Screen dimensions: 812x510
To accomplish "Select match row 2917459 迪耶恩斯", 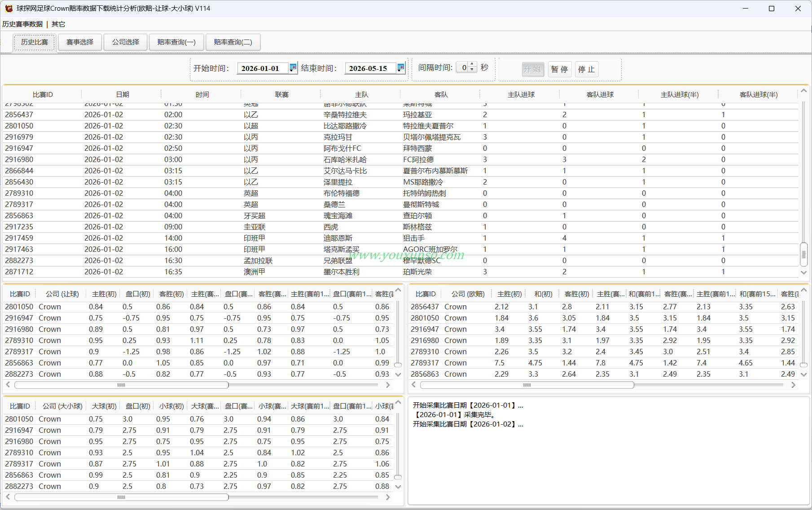I will [x=401, y=238].
